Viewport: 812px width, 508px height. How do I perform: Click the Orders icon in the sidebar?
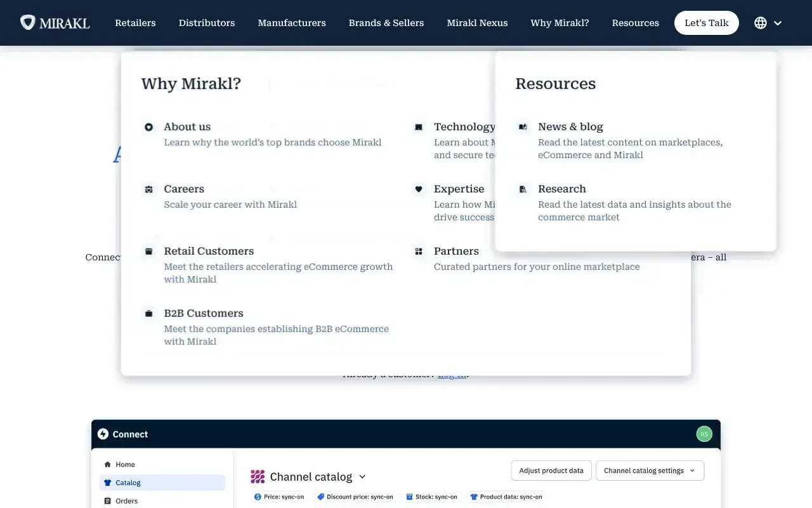pos(108,501)
